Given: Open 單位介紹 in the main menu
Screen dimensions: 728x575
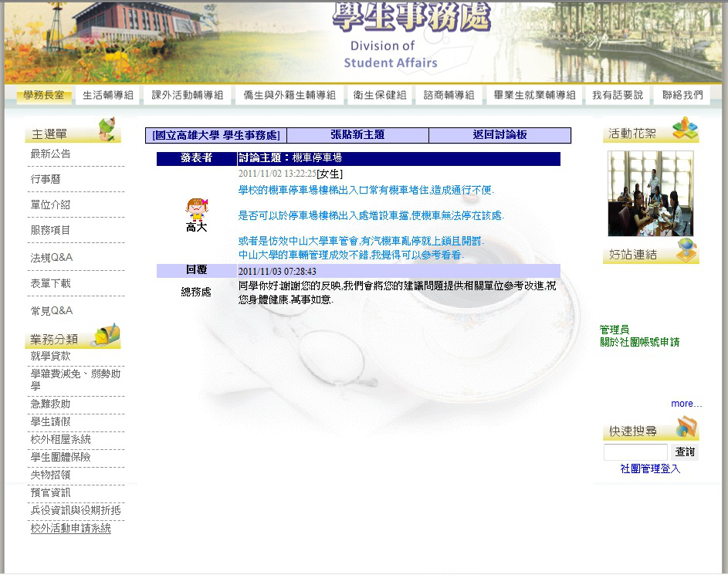Looking at the screenshot, I should (51, 205).
